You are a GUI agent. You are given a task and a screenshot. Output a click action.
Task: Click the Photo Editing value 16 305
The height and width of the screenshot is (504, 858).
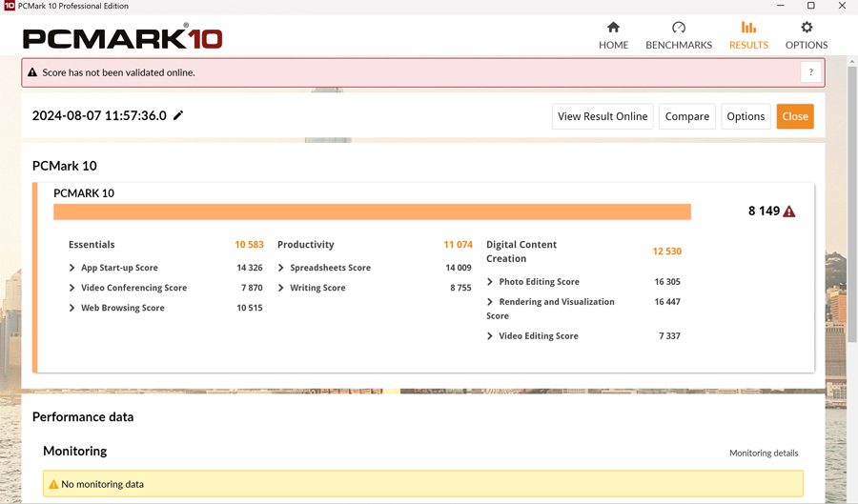coord(667,281)
